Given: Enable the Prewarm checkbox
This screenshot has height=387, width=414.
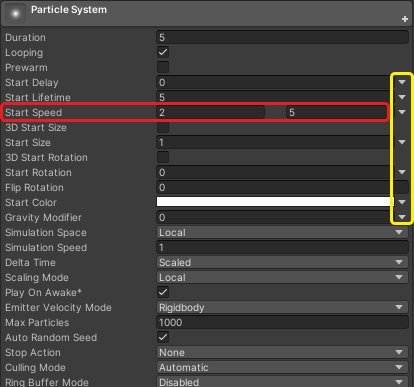Looking at the screenshot, I should pyautogui.click(x=163, y=67).
